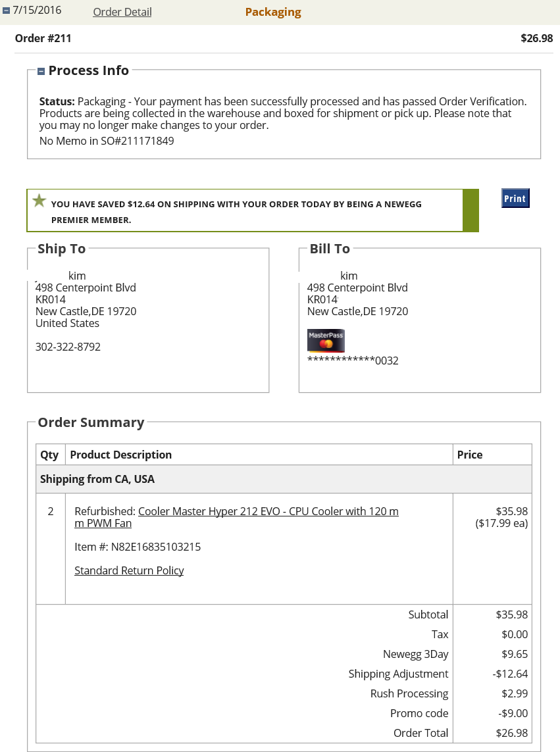The height and width of the screenshot is (752, 560).
Task: Click the Order Summary section heading
Action: [x=91, y=422]
